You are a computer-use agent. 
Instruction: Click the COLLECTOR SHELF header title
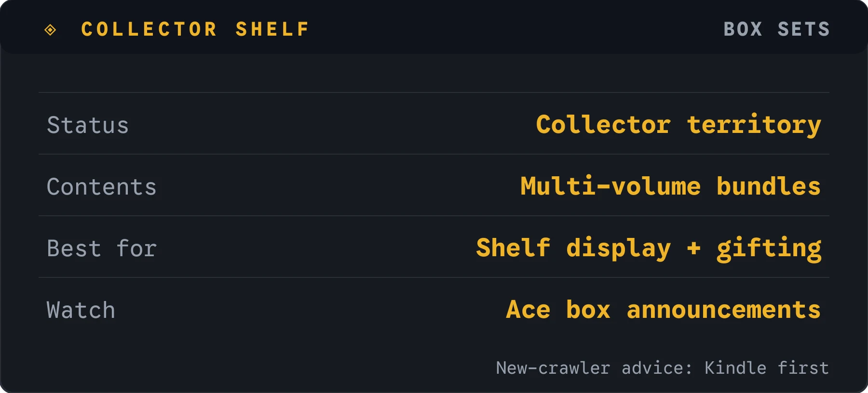195,29
